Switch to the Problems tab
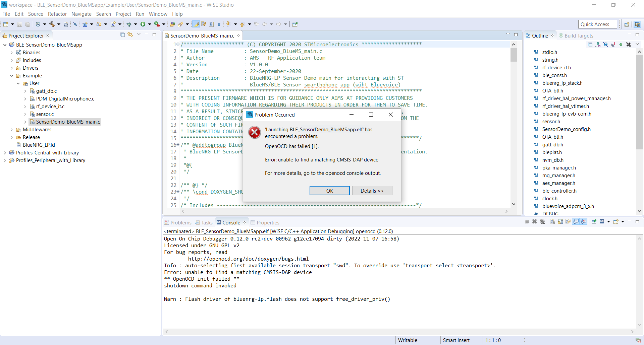Image resolution: width=644 pixels, height=345 pixels. click(x=181, y=222)
